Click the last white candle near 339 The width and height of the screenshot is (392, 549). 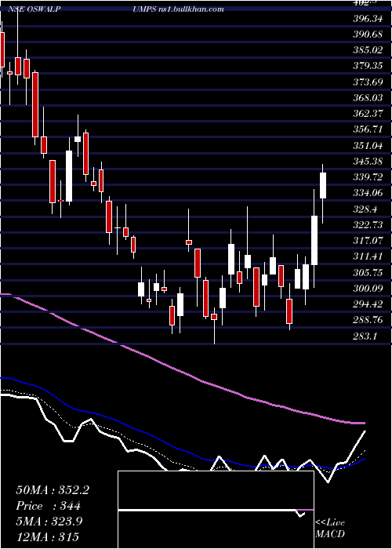pyautogui.click(x=323, y=185)
